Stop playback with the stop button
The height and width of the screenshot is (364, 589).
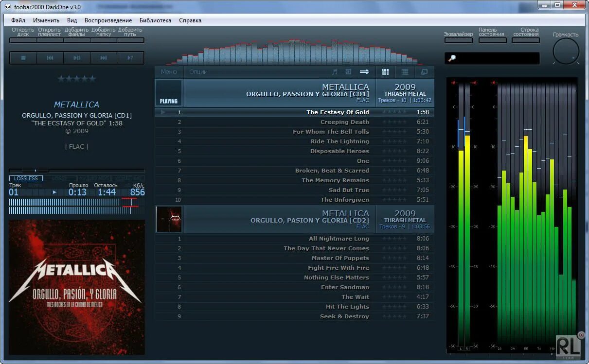coord(23,58)
